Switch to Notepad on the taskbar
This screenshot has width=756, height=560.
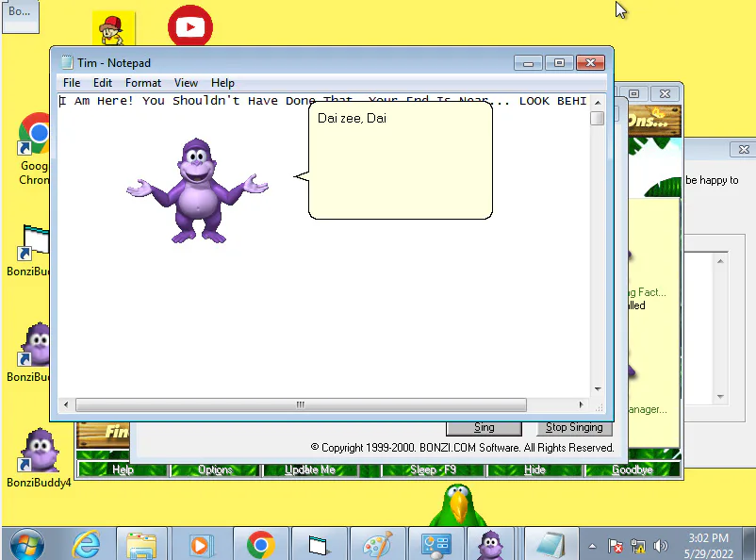551,544
